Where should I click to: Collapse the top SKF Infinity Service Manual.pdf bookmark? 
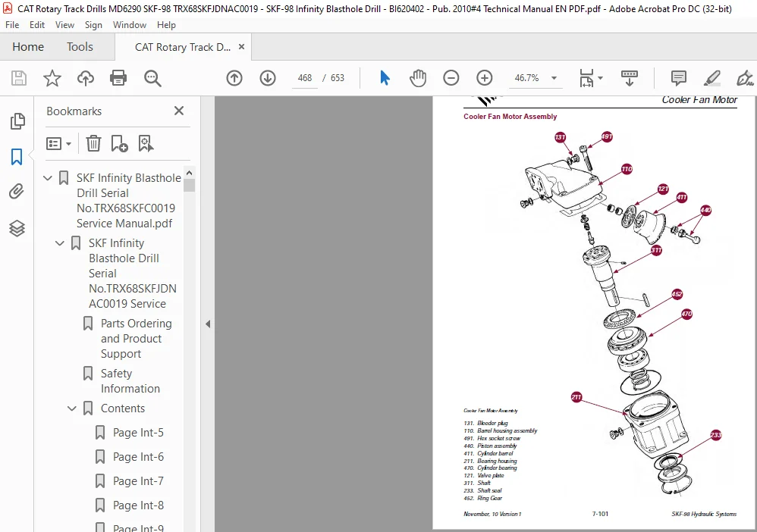47,178
